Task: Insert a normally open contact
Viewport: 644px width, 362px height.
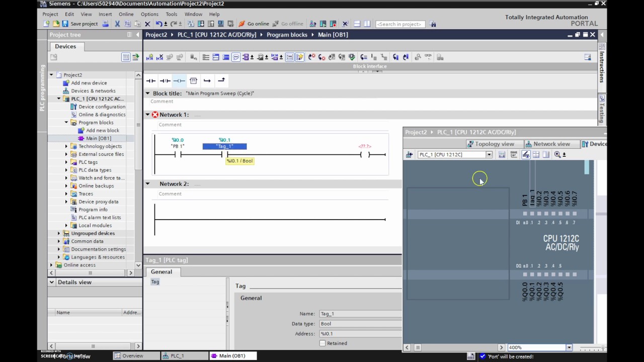Action: coord(151,80)
